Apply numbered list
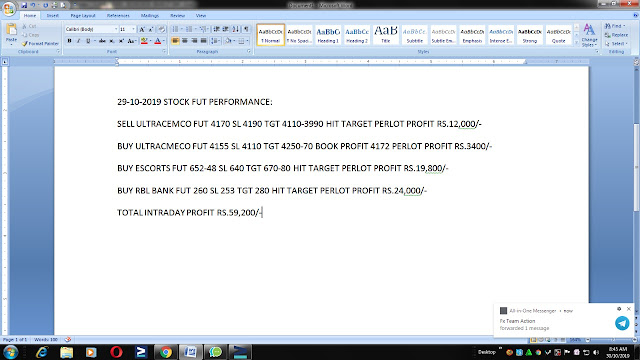Viewport: 640px width, 360px height. pos(189,29)
